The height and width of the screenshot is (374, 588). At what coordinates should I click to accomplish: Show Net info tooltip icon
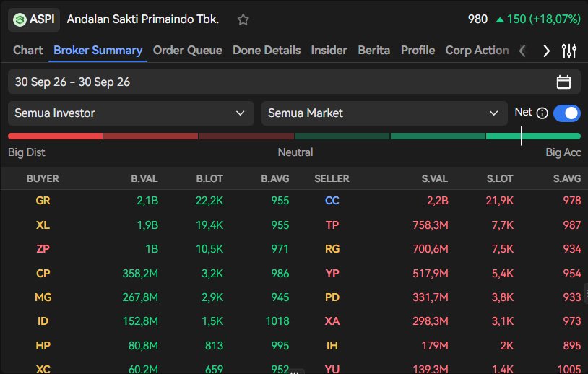point(542,113)
